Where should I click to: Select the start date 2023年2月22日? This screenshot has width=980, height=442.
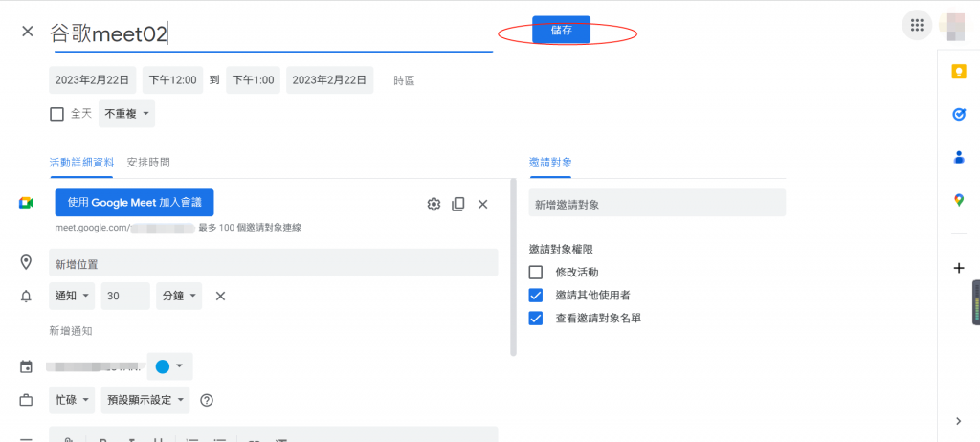tap(93, 80)
